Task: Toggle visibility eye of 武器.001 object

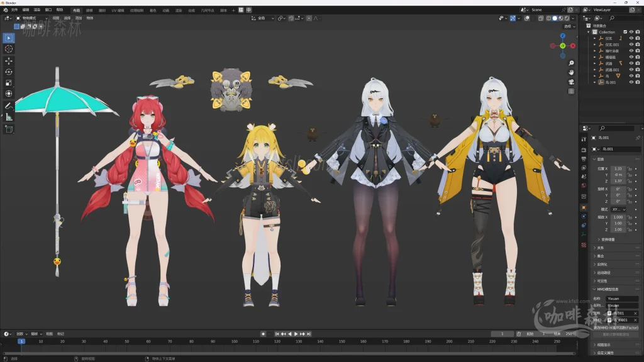Action: pyautogui.click(x=631, y=70)
